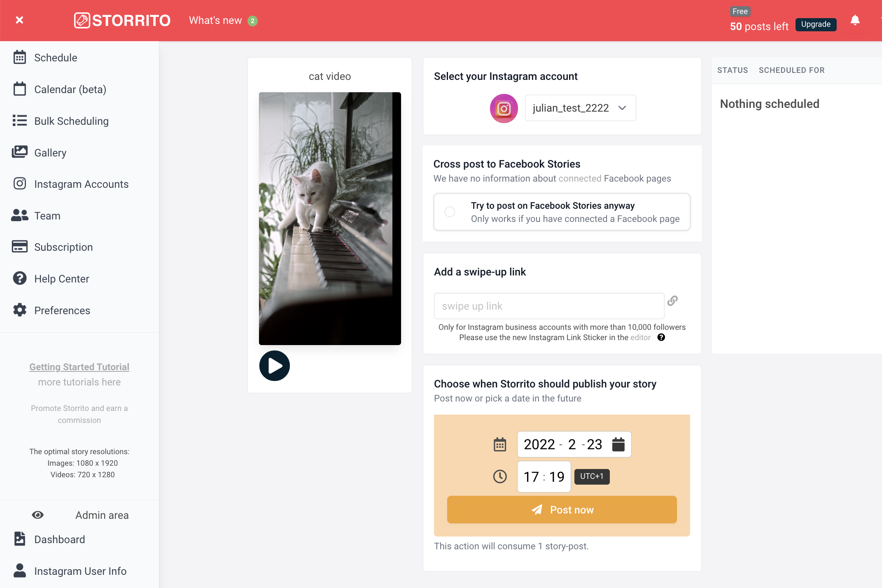Click the Schedule menu item

point(56,58)
